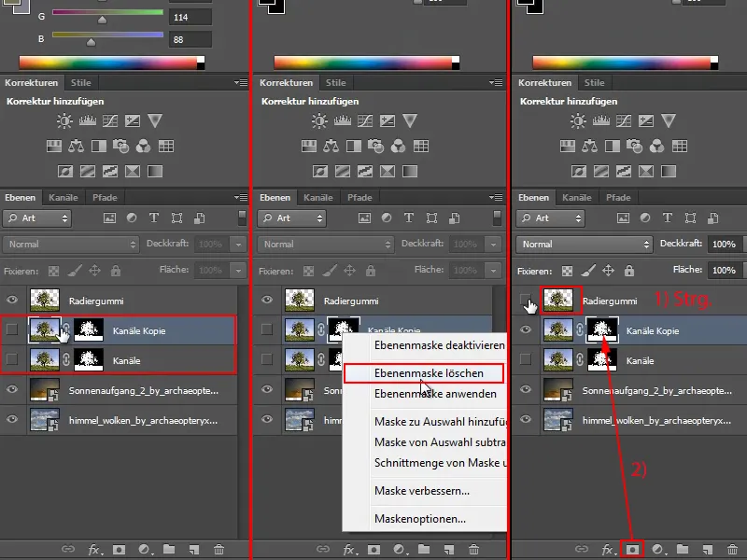Add Invert adjustment in right panel
The image size is (747, 560).
pyautogui.click(x=579, y=171)
